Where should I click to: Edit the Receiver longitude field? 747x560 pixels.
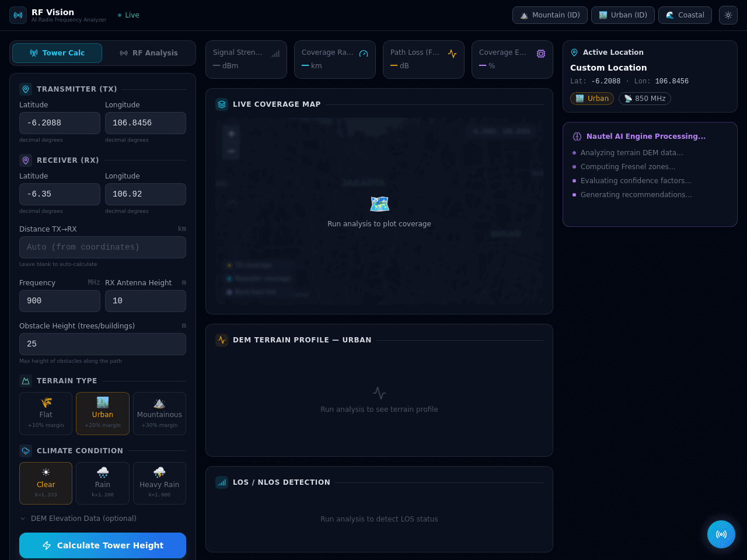[x=145, y=194]
